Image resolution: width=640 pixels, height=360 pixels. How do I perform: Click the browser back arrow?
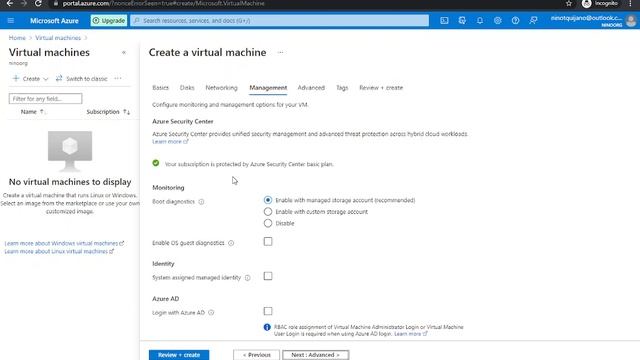click(10, 3)
